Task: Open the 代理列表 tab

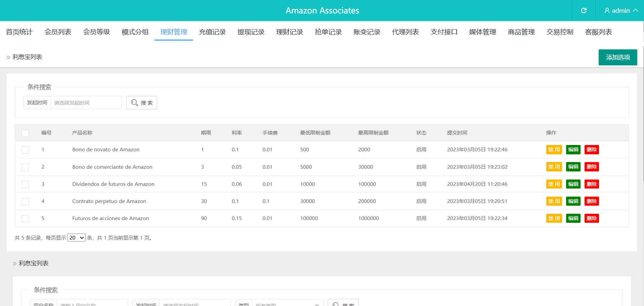Action: (405, 32)
